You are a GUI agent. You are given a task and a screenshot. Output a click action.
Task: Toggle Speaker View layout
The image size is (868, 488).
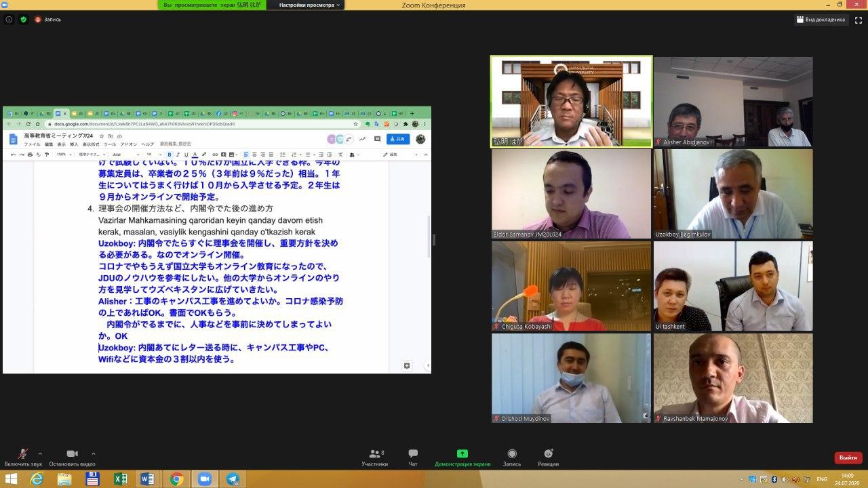[821, 20]
